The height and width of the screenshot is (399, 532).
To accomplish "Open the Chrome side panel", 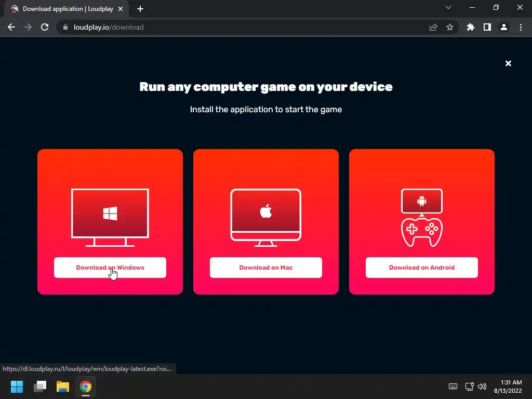I will (487, 27).
